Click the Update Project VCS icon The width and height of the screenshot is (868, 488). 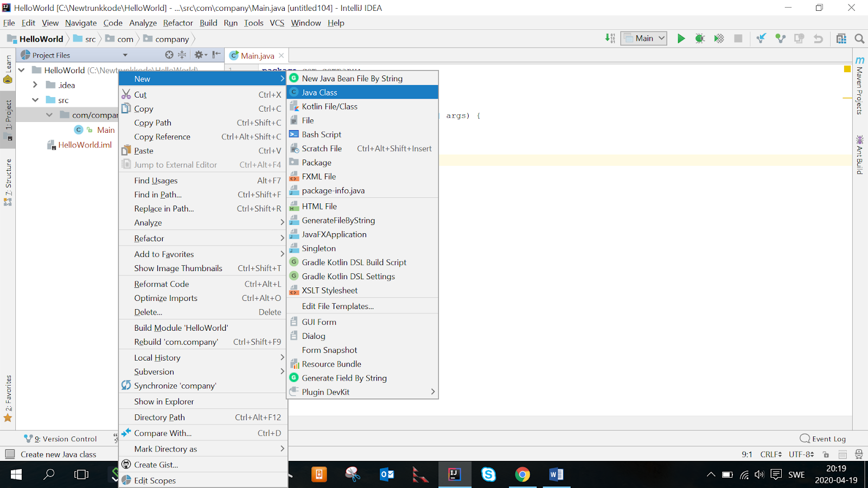[x=761, y=38]
